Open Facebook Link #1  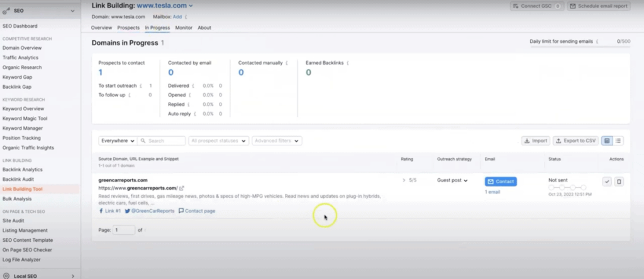tap(109, 211)
